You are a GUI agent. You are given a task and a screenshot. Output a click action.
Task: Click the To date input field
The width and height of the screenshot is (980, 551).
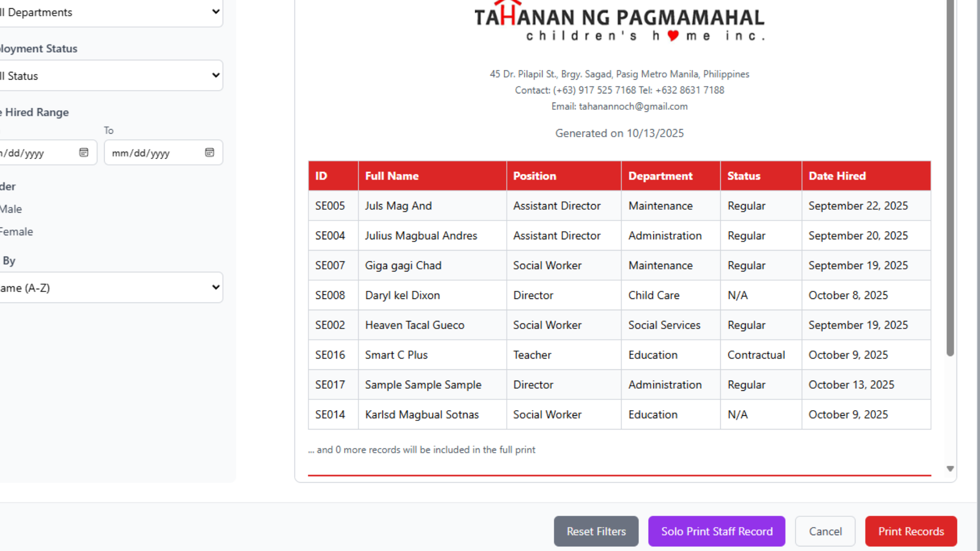click(153, 153)
